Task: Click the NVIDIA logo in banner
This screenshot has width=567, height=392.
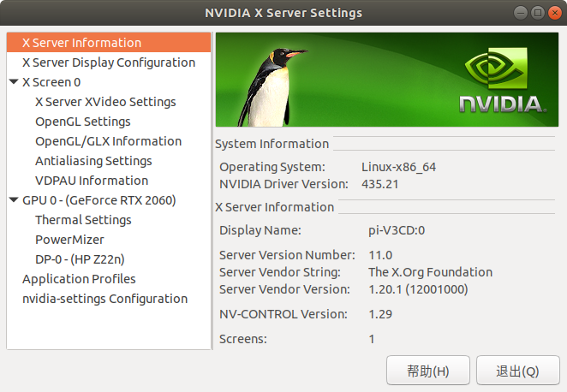Action: coord(503,80)
